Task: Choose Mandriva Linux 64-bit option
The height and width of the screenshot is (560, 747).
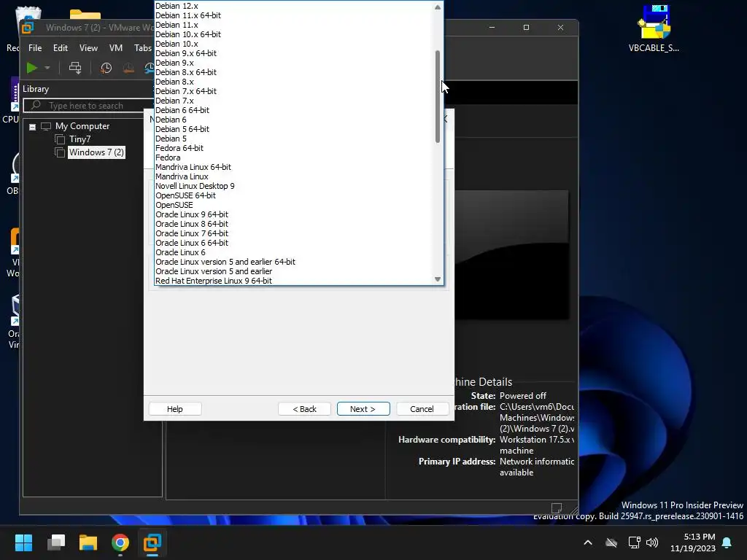Action: (x=193, y=167)
